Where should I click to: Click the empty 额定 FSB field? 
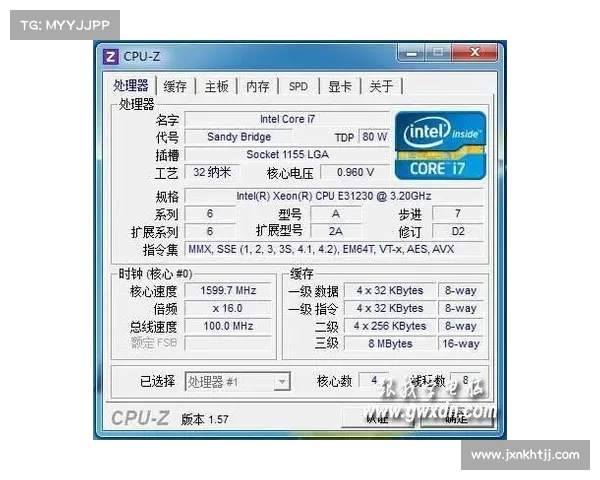tap(228, 343)
